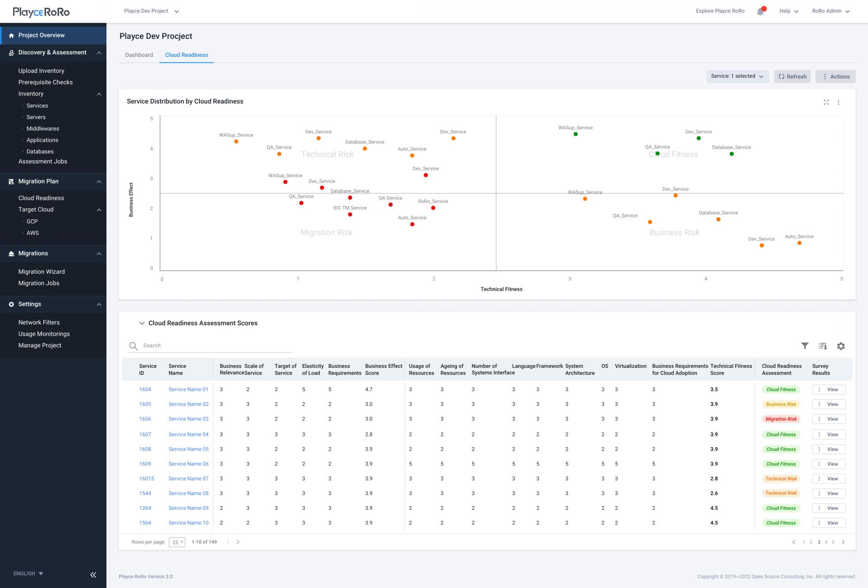This screenshot has height=588, width=868.
Task: Expand the chart to fullscreen
Action: tap(826, 102)
